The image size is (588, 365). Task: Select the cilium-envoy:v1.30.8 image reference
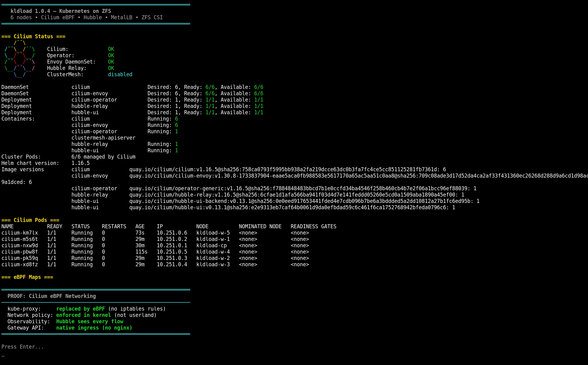pos(358,176)
